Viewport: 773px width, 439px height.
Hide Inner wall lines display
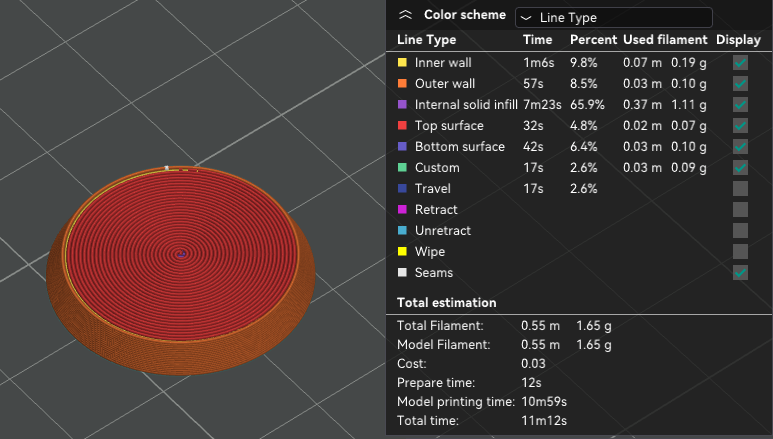pyautogui.click(x=740, y=62)
